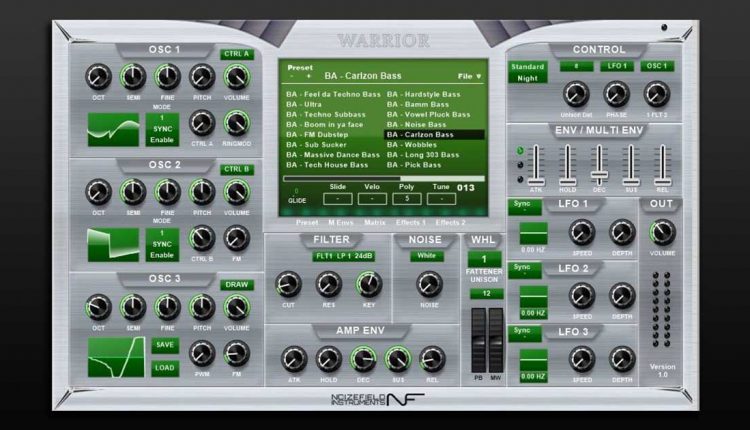Click the NOISE level knob
The height and width of the screenshot is (430, 750).
click(429, 284)
